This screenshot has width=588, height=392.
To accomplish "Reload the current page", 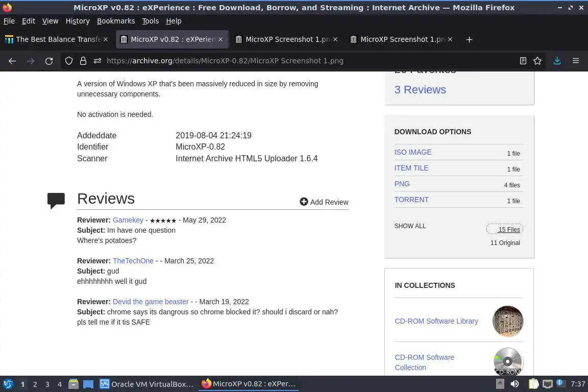I will click(49, 61).
